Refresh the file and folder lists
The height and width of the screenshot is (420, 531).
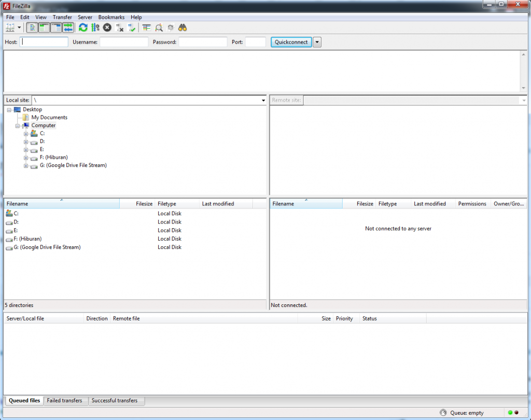coord(83,27)
